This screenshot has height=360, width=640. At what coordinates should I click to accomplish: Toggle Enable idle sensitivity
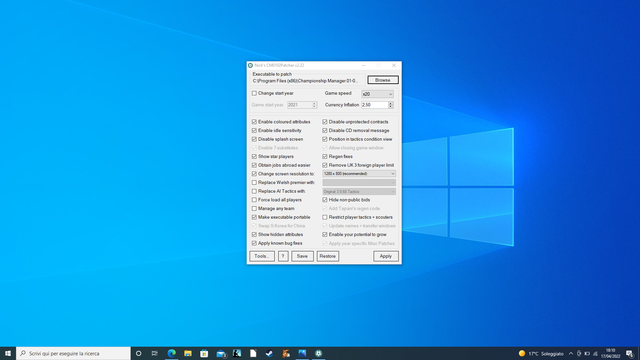pos(254,131)
